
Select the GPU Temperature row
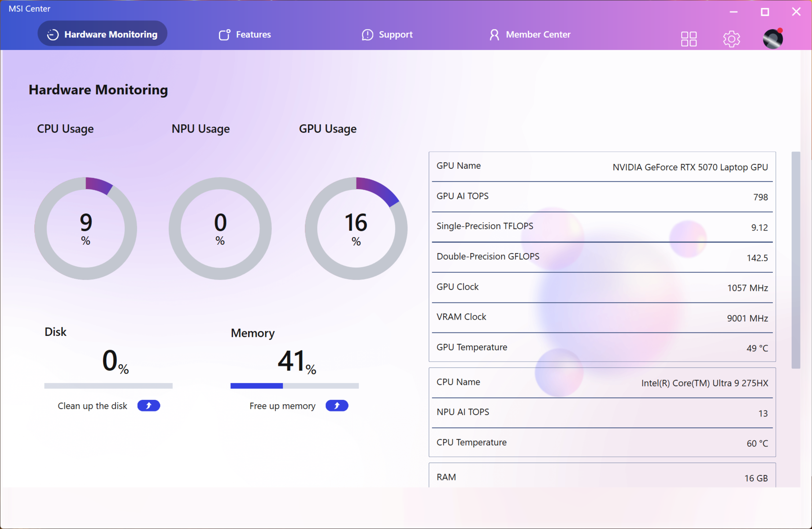(x=602, y=347)
